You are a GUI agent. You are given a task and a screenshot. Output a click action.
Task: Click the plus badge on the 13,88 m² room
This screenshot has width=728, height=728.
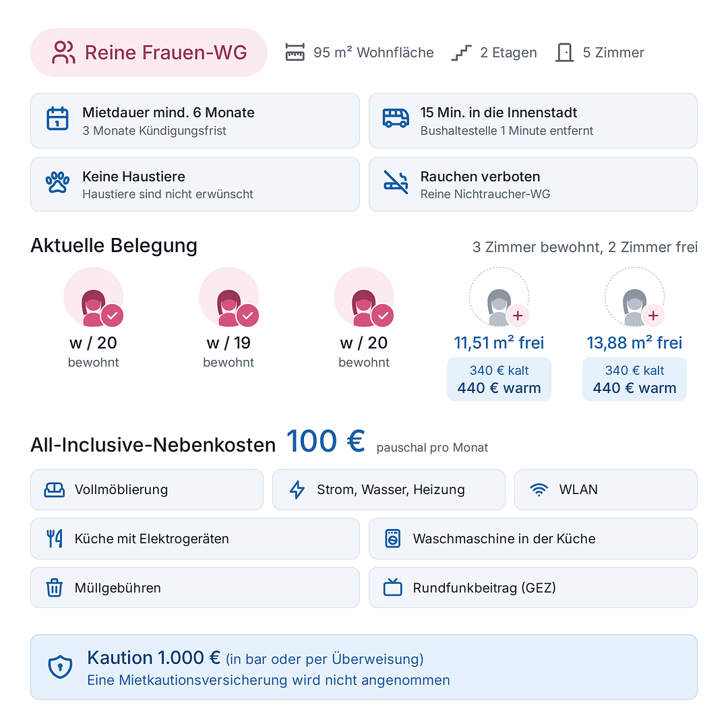(653, 315)
